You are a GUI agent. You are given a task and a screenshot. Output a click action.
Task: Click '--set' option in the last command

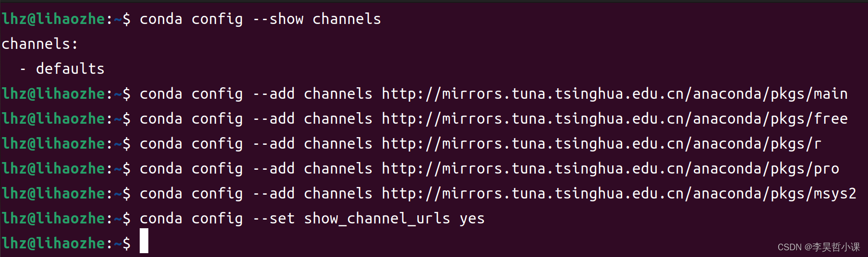click(x=274, y=219)
